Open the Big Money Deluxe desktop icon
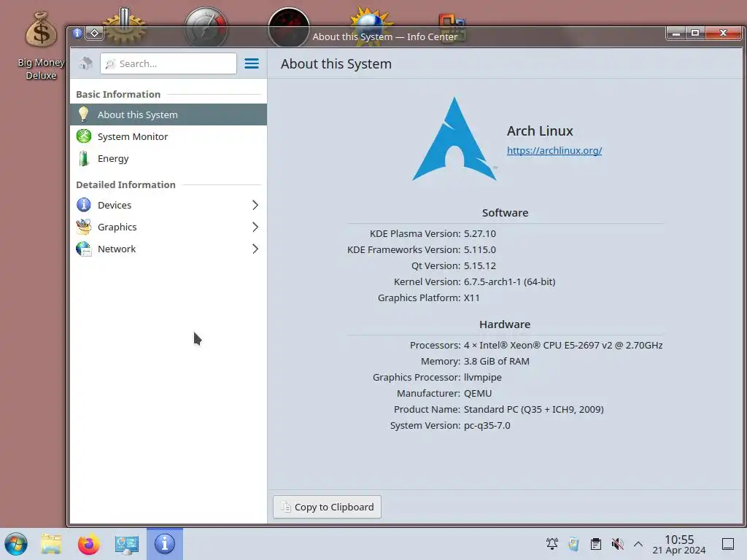The height and width of the screenshot is (560, 747). coord(41,45)
